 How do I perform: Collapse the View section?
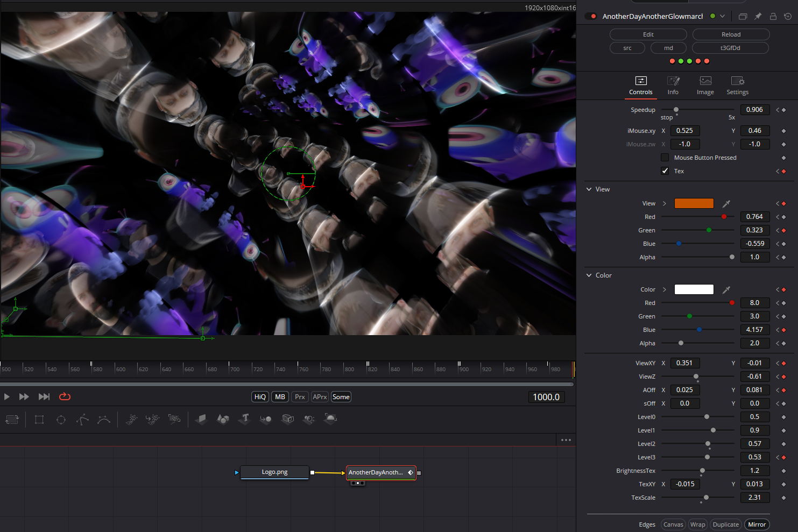pyautogui.click(x=589, y=189)
